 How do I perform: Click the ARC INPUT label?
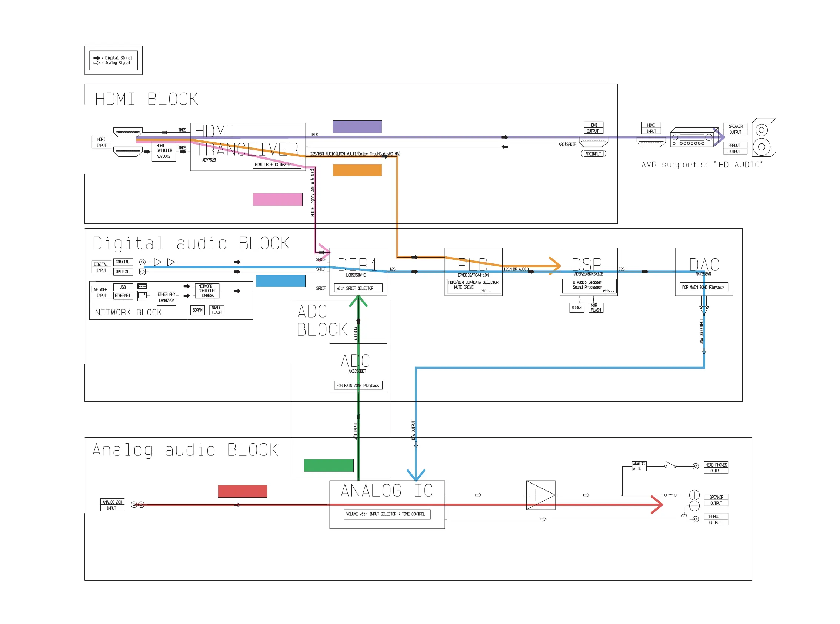(x=593, y=154)
